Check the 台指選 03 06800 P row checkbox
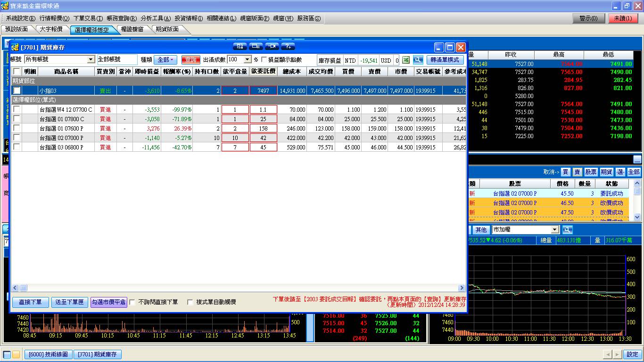 tap(17, 147)
